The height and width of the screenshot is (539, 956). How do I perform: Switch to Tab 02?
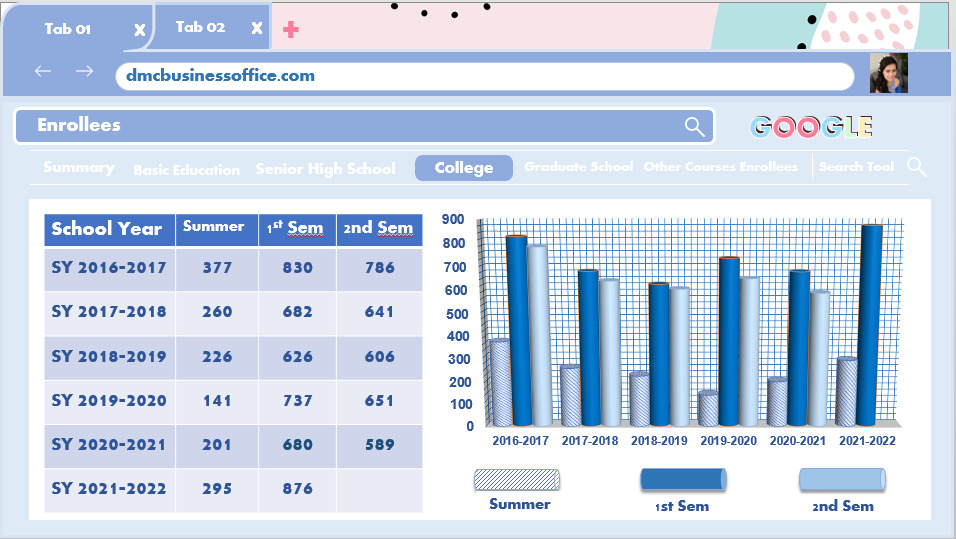[x=200, y=27]
